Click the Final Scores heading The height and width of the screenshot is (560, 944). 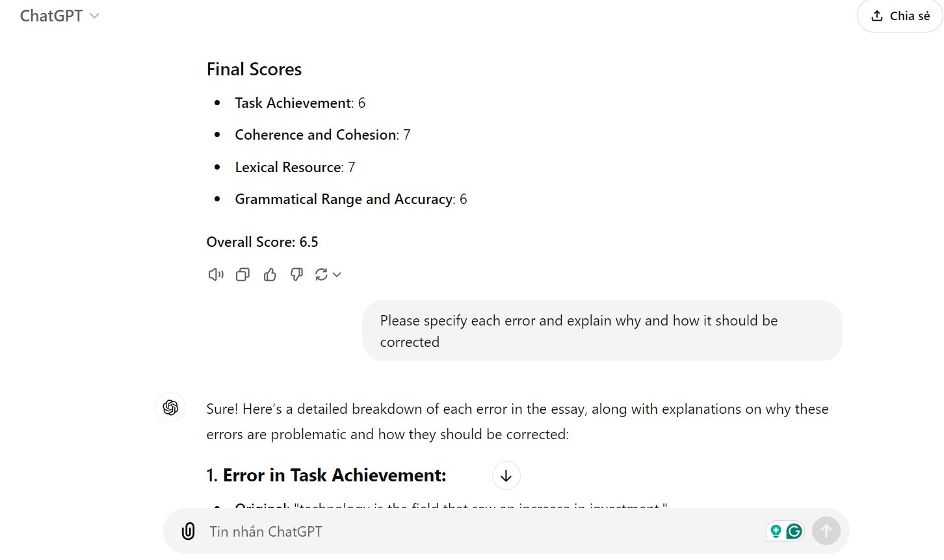point(254,70)
